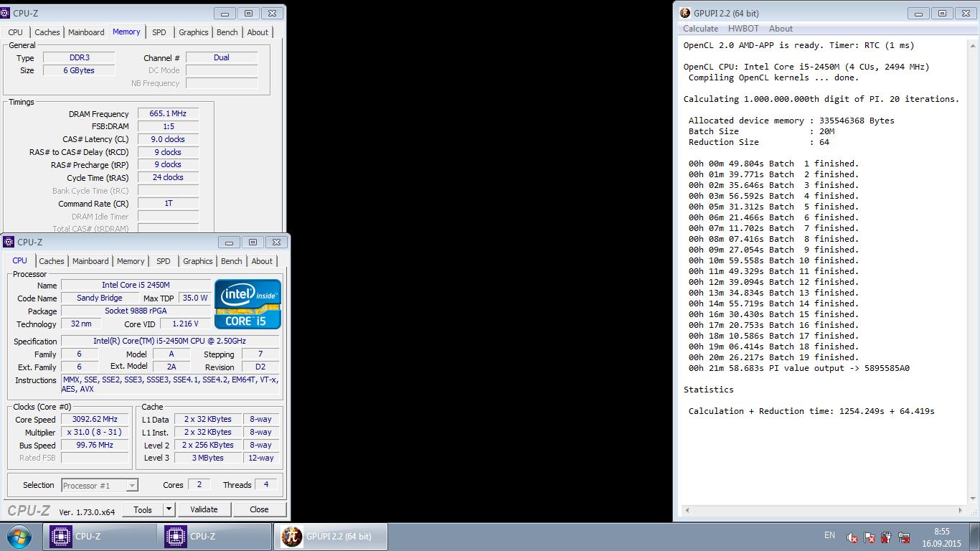Click the memory Type DDR3 field

coord(79,57)
